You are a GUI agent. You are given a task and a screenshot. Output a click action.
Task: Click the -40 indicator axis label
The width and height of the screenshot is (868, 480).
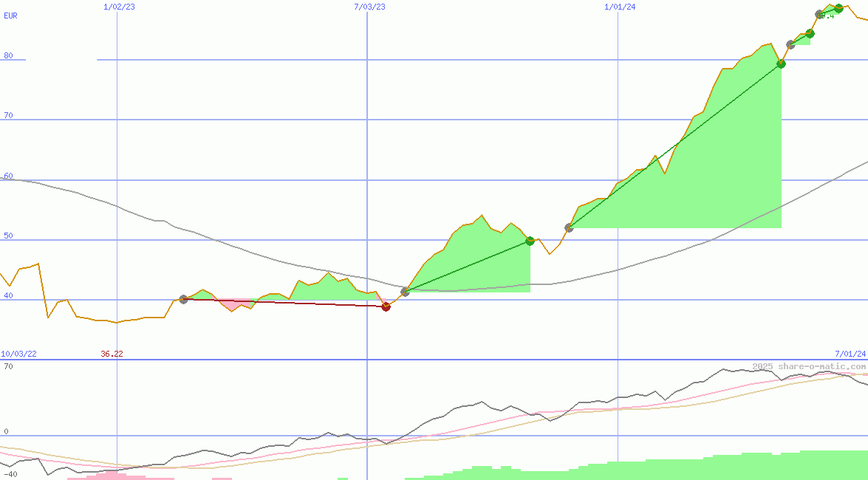(x=10, y=474)
